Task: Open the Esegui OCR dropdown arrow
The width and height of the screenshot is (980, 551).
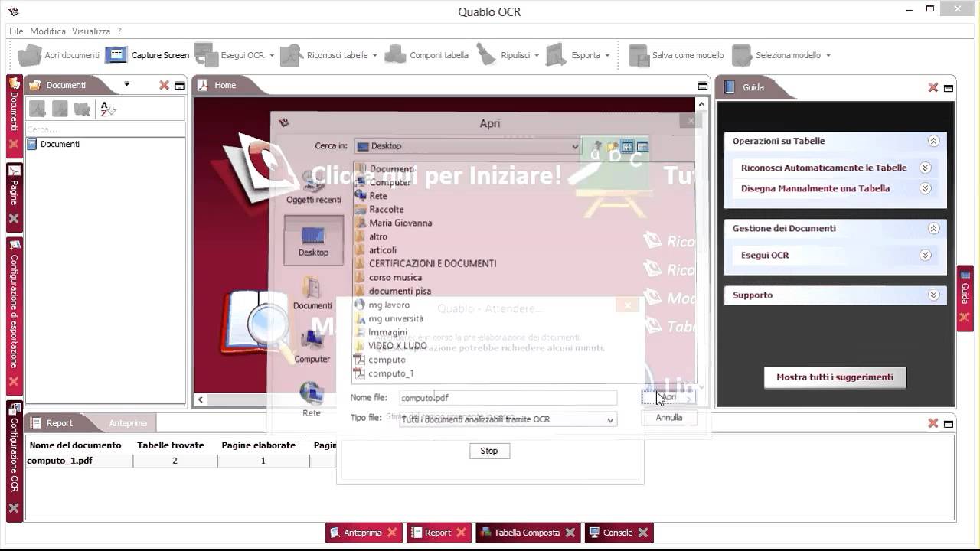Action: pos(272,56)
